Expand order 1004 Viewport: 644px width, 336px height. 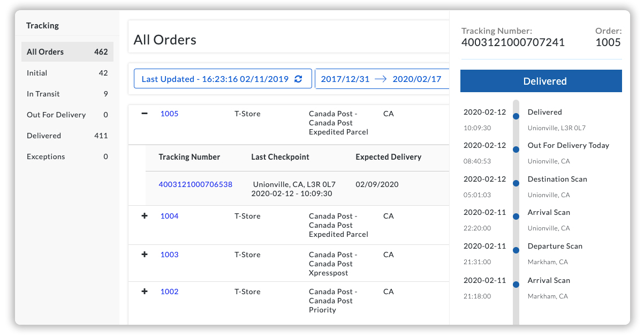coord(144,216)
